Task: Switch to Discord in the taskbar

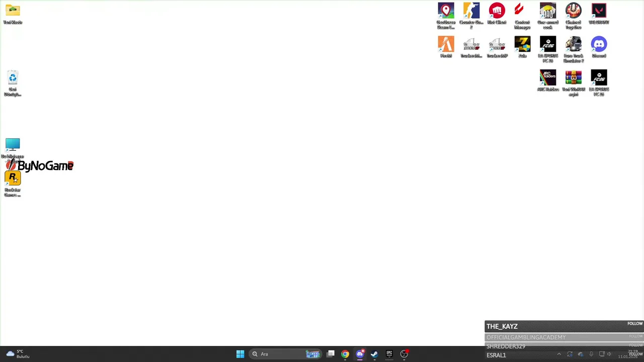Action: tap(360, 354)
